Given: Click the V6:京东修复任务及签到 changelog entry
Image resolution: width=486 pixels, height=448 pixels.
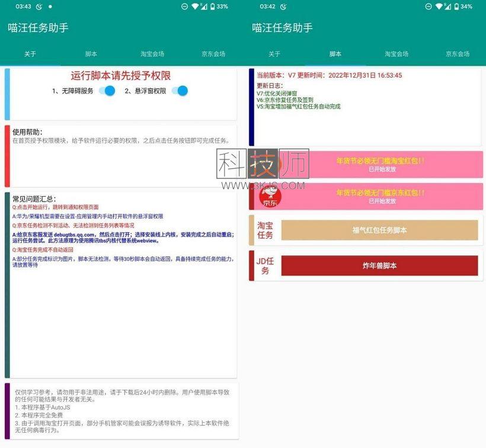Looking at the screenshot, I should pyautogui.click(x=285, y=100).
